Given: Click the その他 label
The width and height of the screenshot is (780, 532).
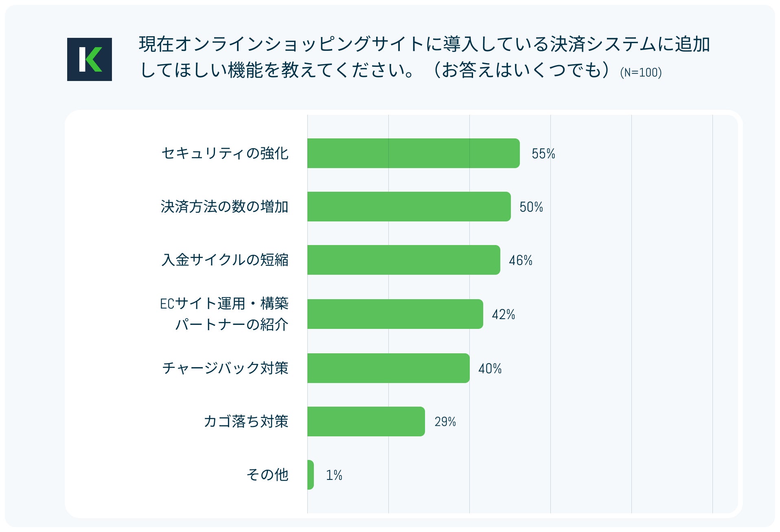Looking at the screenshot, I should tap(267, 475).
